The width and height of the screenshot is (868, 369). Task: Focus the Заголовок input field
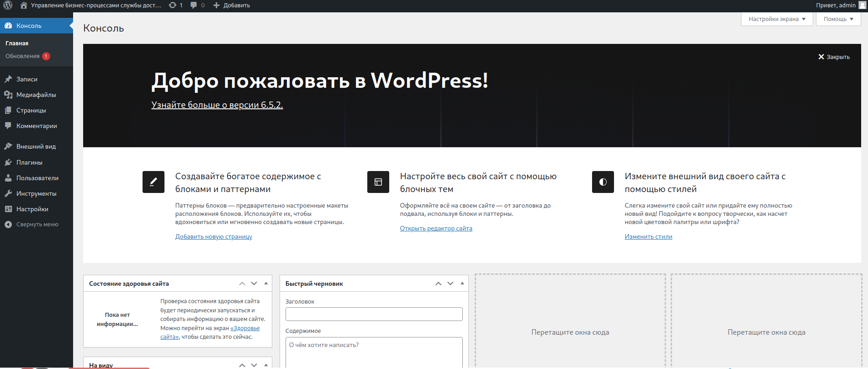click(374, 314)
